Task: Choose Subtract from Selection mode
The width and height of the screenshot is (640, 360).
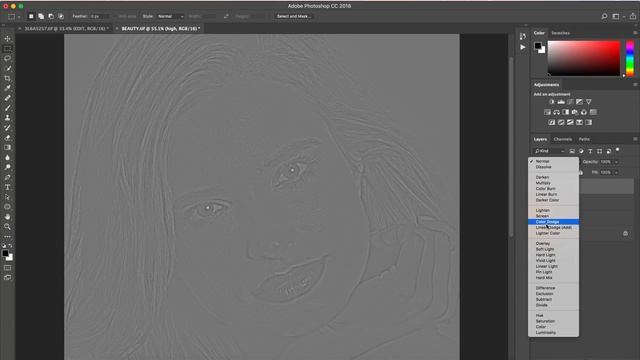Action: click(51, 16)
